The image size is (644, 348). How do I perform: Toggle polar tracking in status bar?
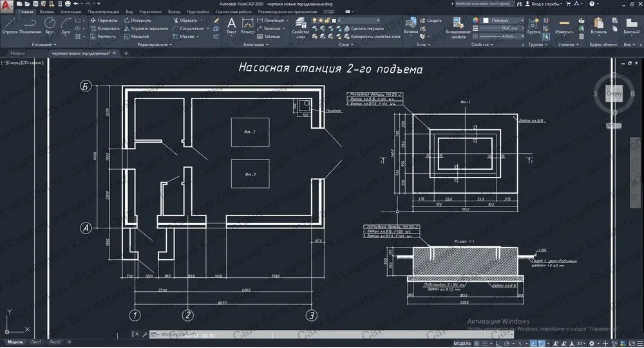click(507, 343)
